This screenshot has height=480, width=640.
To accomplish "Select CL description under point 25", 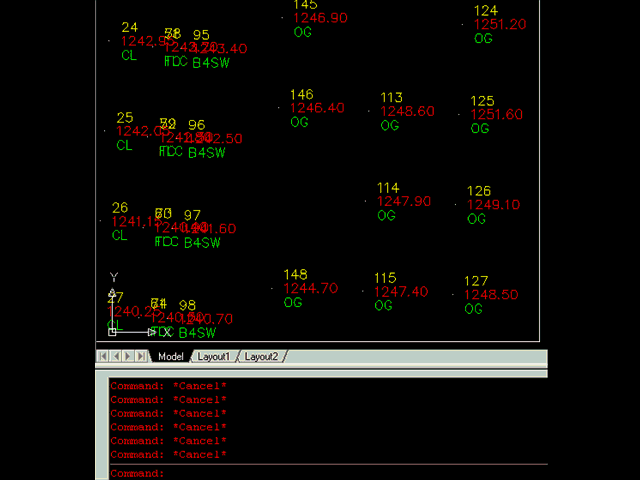I will pos(124,145).
